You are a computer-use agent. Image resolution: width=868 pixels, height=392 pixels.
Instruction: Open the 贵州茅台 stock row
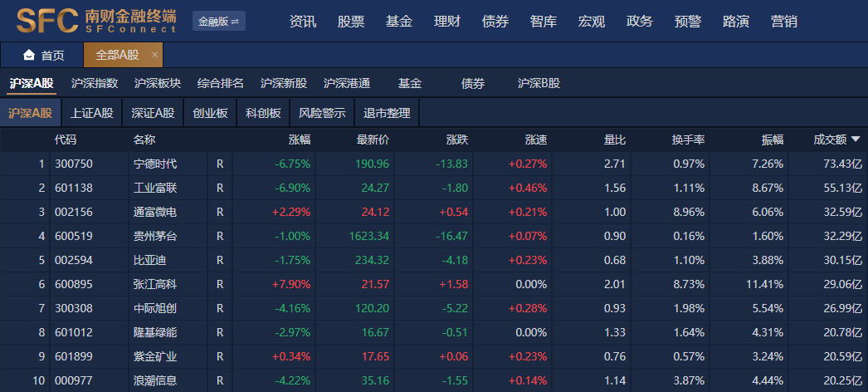pos(155,236)
